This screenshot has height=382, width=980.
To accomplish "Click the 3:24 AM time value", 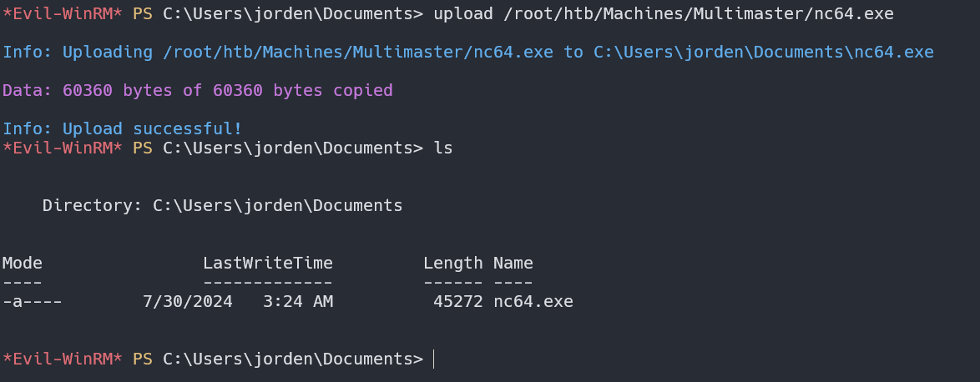I will 297,301.
